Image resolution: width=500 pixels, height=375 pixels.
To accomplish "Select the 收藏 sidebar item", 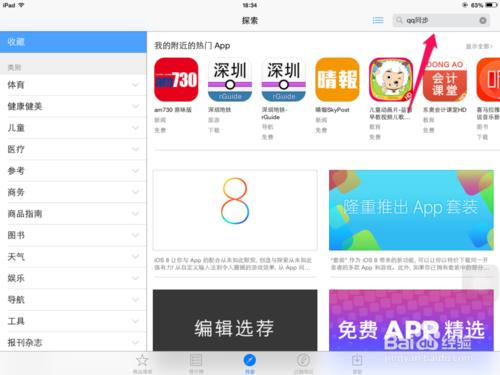I will [x=73, y=42].
